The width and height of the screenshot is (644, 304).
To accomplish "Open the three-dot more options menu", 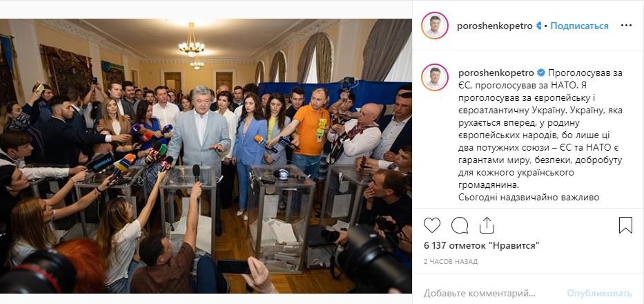I will (x=626, y=26).
